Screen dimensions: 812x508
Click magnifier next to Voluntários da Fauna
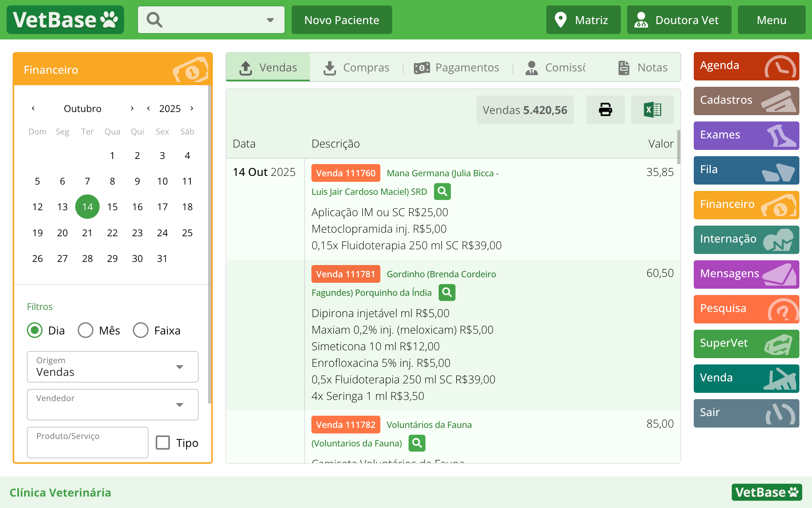click(x=417, y=443)
